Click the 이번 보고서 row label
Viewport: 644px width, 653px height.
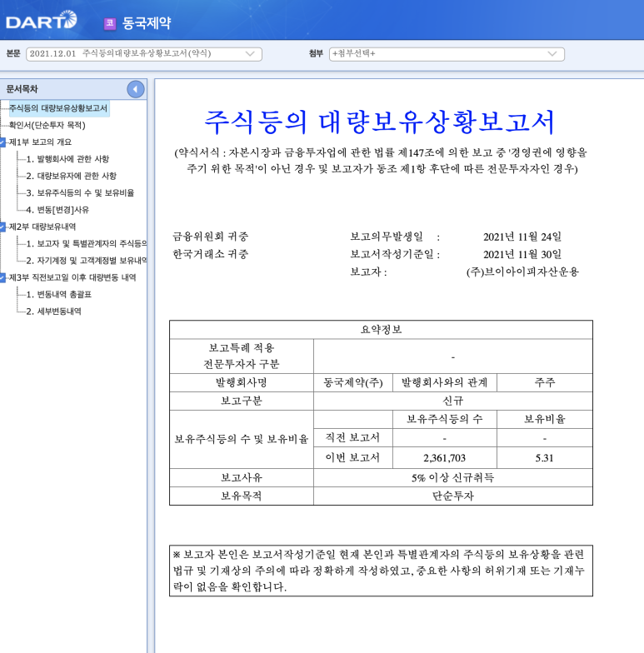353,458
